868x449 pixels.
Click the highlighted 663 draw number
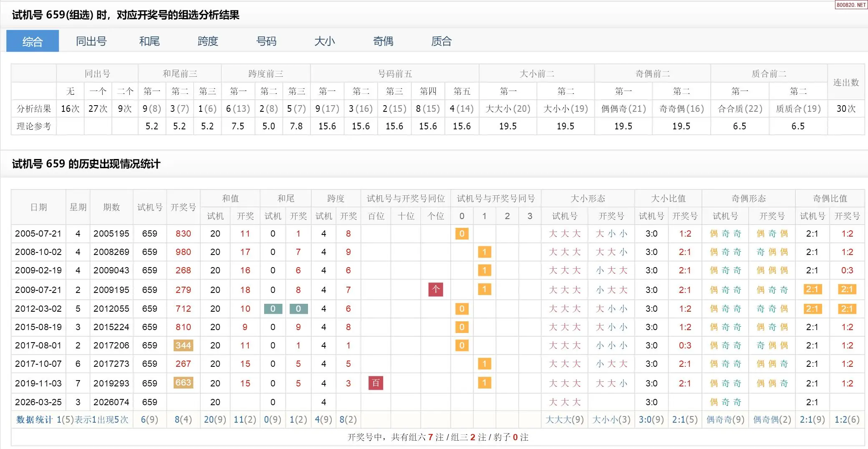point(183,383)
